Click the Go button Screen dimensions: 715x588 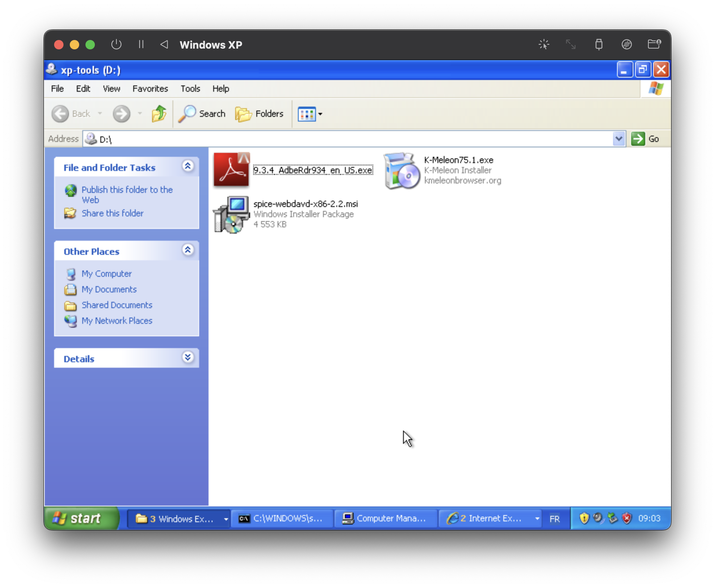(x=645, y=139)
